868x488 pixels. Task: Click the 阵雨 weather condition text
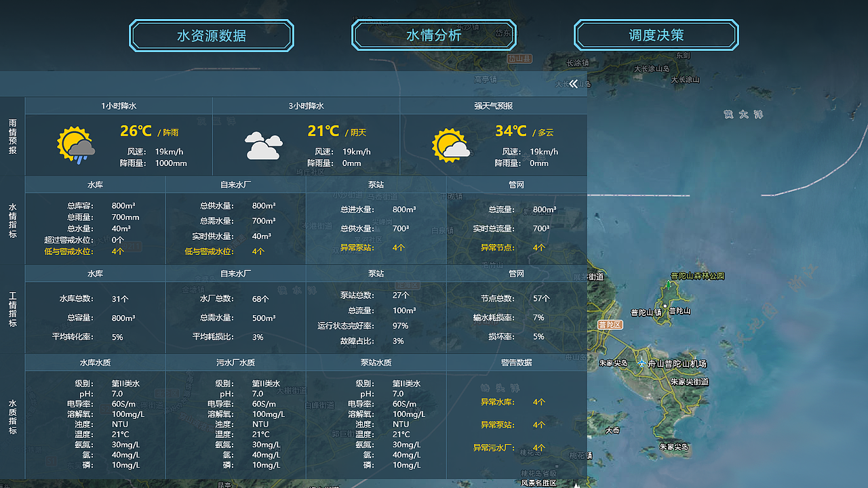tap(171, 133)
